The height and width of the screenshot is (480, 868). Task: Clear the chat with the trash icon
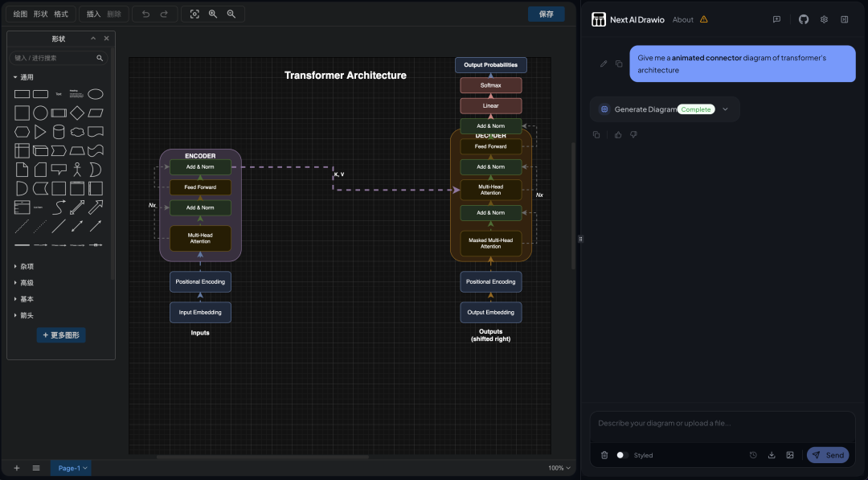tap(604, 455)
